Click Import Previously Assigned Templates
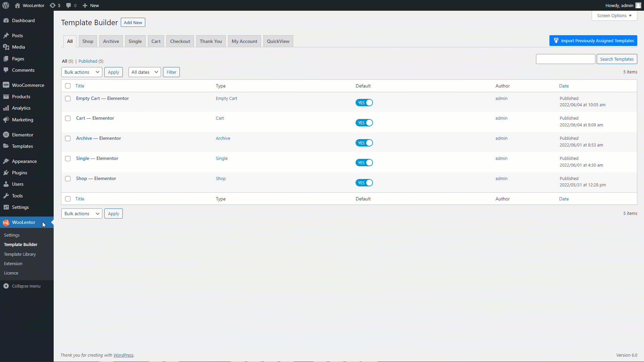 [593, 40]
